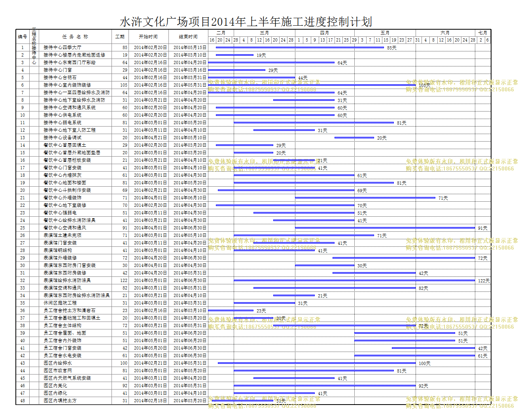
Task: Select task name 员工宿舍挖土方和清岩石
Action: [x=70, y=310]
